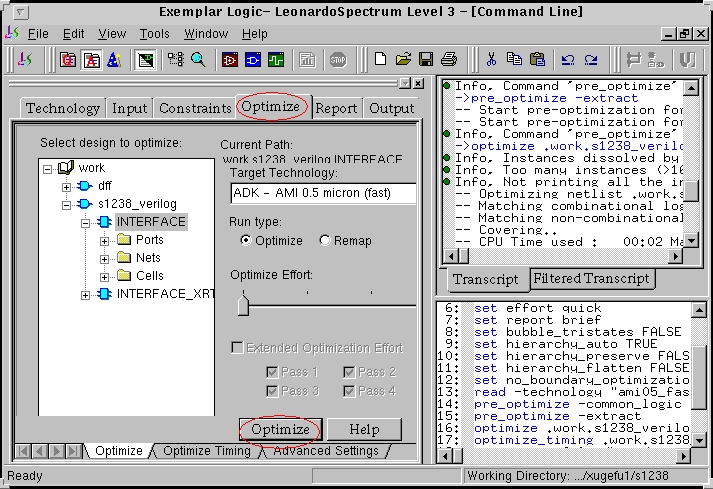Click the grayed report chart icon
Screen dimensions: 713x489
tap(307, 60)
